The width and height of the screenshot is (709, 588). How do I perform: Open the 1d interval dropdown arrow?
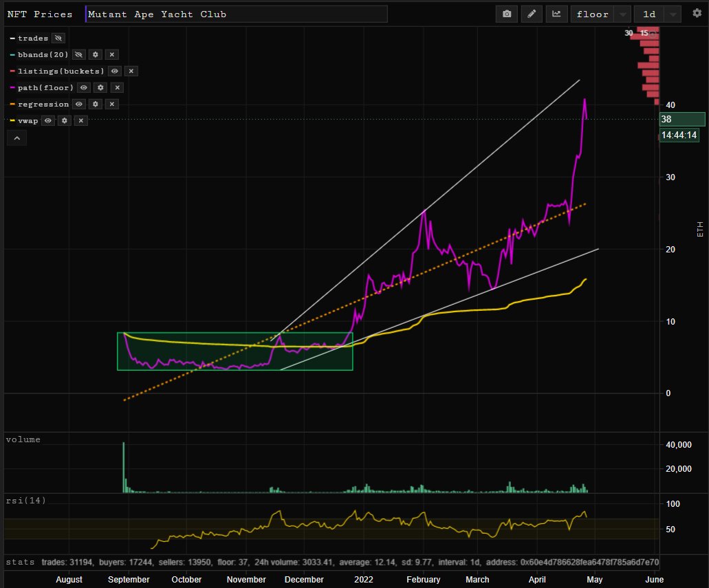(673, 14)
